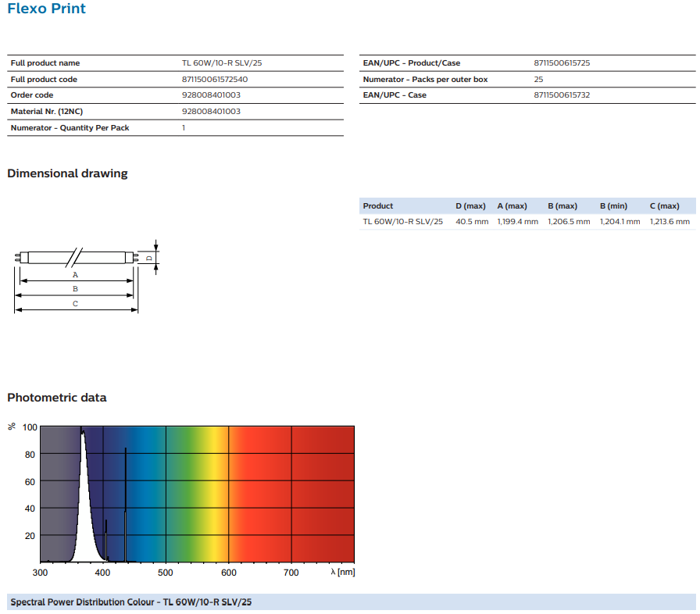Click the Full product code label
Screen dimensions: 700x614
tap(44, 80)
